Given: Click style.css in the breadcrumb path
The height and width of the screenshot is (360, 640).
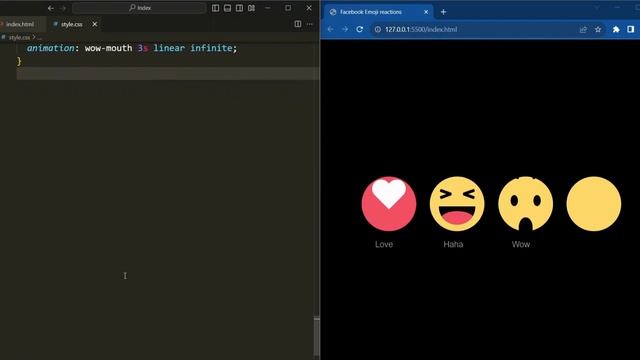Looking at the screenshot, I should click(x=19, y=37).
